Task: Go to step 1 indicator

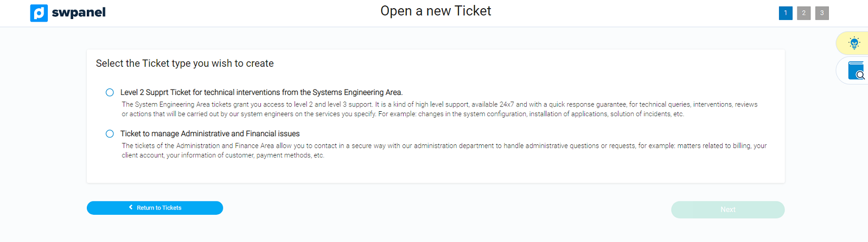Action: pyautogui.click(x=786, y=13)
